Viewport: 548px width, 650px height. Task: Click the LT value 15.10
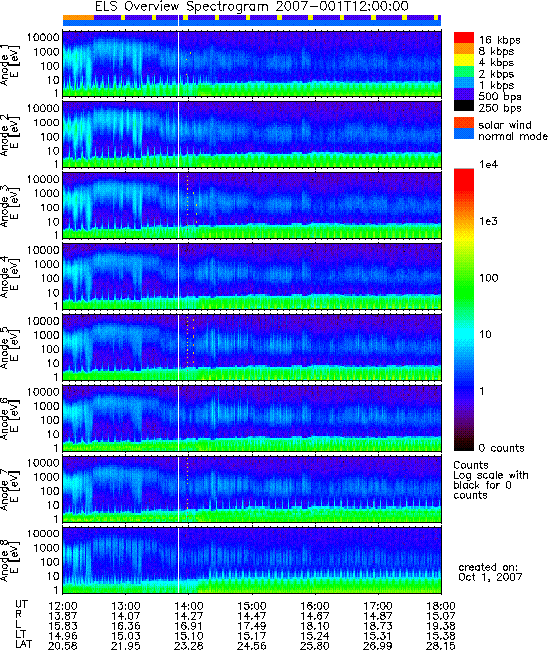[189, 636]
